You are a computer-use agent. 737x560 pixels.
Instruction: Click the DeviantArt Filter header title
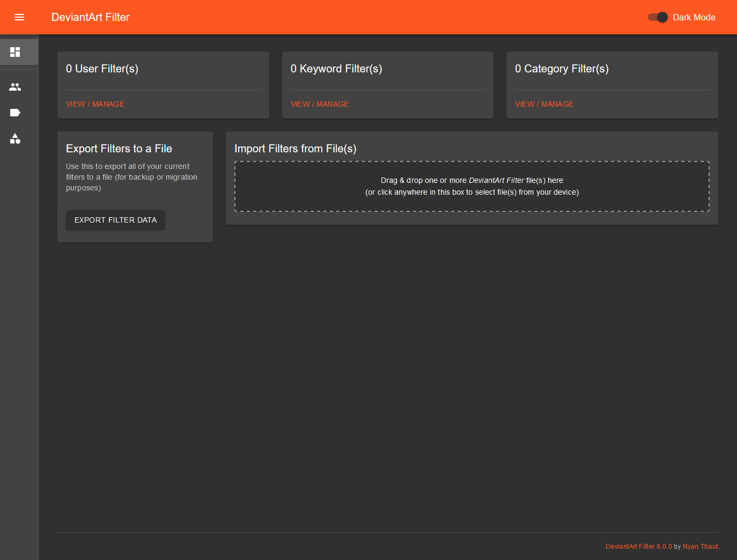[x=91, y=17]
